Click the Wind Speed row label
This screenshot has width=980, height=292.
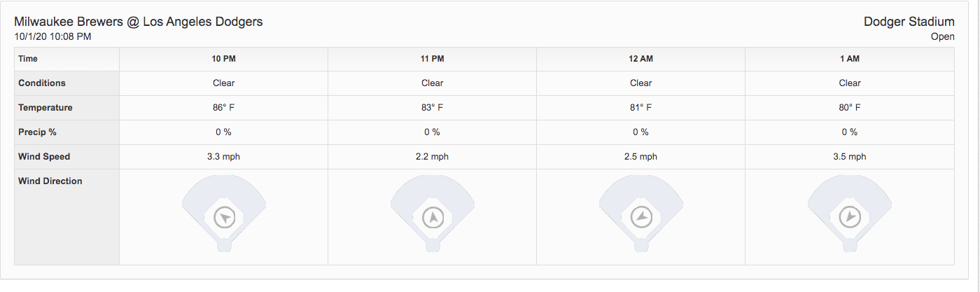pyautogui.click(x=44, y=156)
